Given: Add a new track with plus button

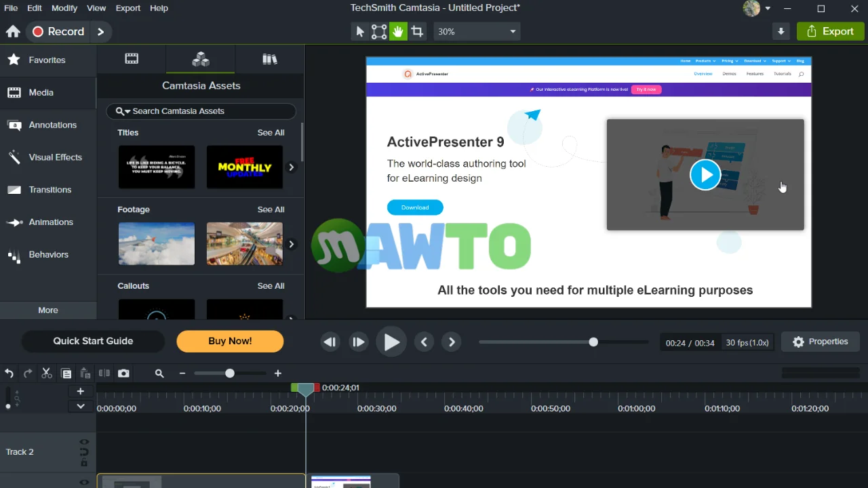Looking at the screenshot, I should coord(80,391).
